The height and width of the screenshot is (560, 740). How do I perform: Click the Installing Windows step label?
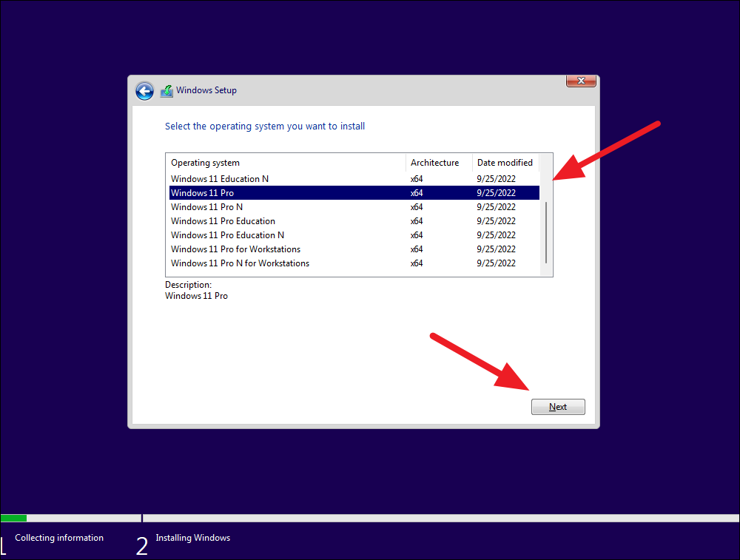[193, 538]
